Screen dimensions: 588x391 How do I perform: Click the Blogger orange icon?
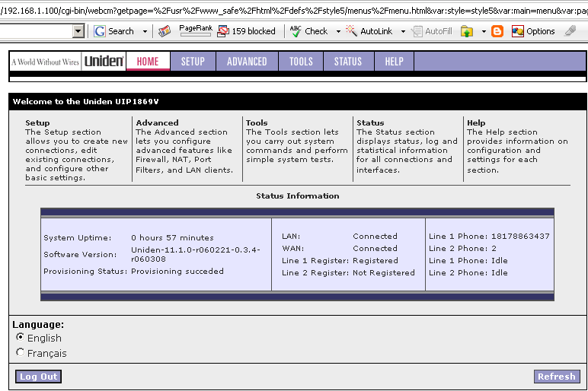[x=497, y=31]
